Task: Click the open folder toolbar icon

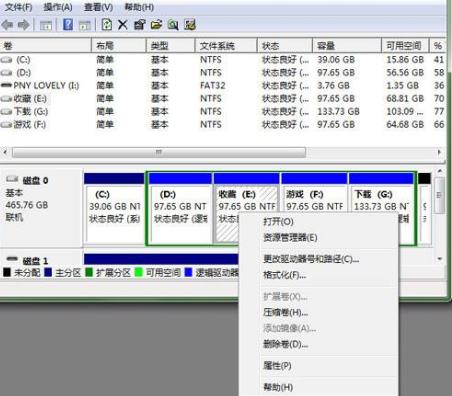Action: click(x=156, y=25)
